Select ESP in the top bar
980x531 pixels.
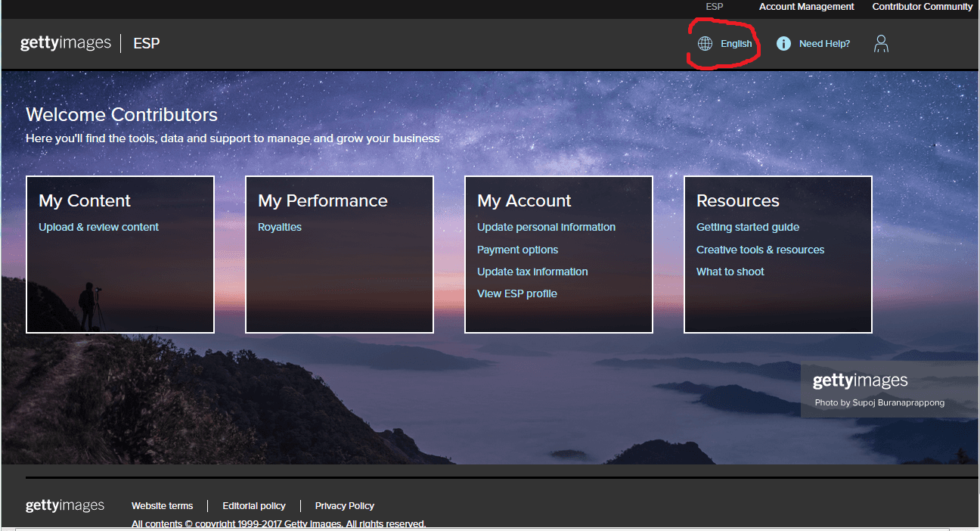click(x=715, y=7)
